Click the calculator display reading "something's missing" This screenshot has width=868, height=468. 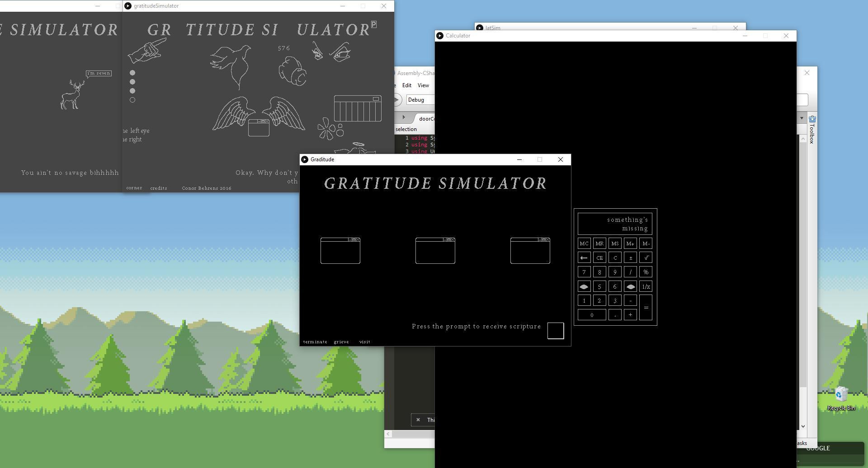[615, 224]
